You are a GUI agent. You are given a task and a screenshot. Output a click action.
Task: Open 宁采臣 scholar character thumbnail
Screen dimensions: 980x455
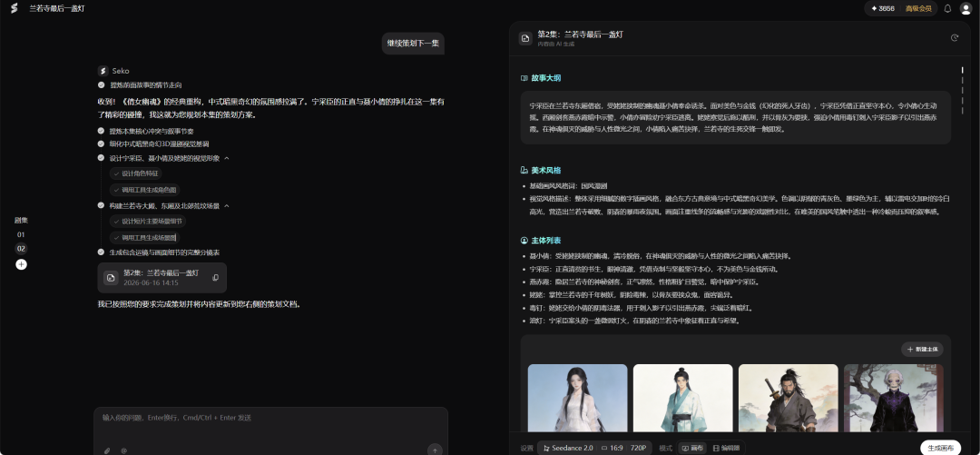coord(682,398)
